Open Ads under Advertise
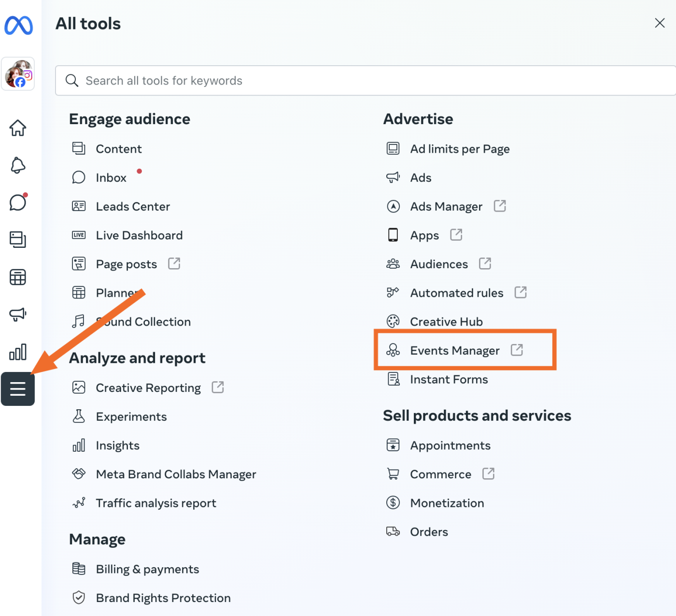Image resolution: width=676 pixels, height=616 pixels. tap(421, 178)
